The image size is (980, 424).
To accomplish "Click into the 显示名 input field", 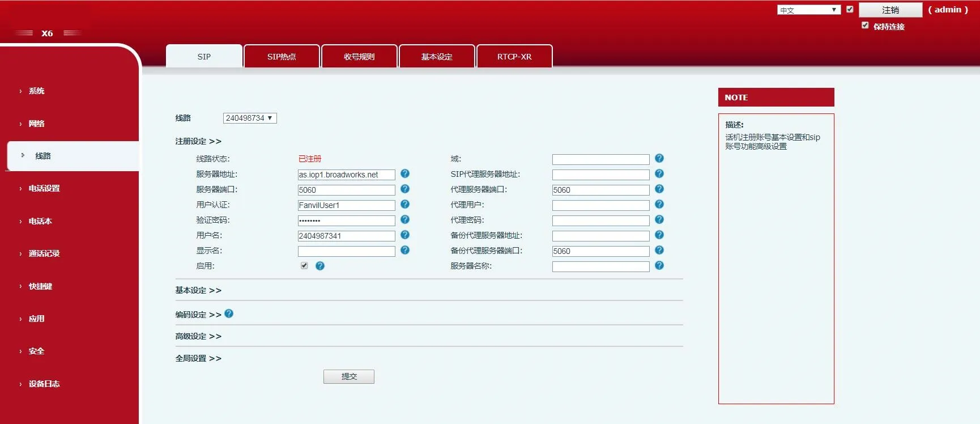I will click(346, 251).
